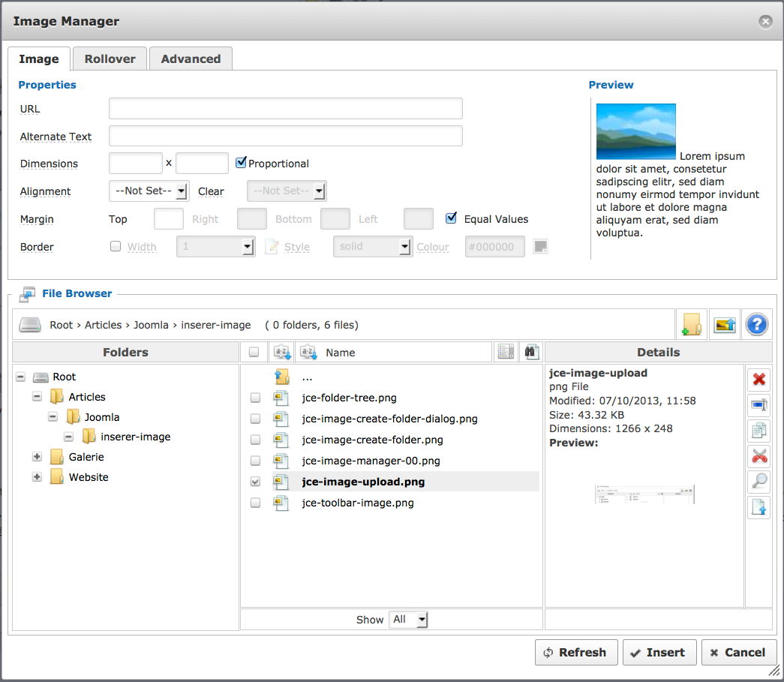Click the New Folder icon
The width and height of the screenshot is (784, 682).
click(692, 325)
